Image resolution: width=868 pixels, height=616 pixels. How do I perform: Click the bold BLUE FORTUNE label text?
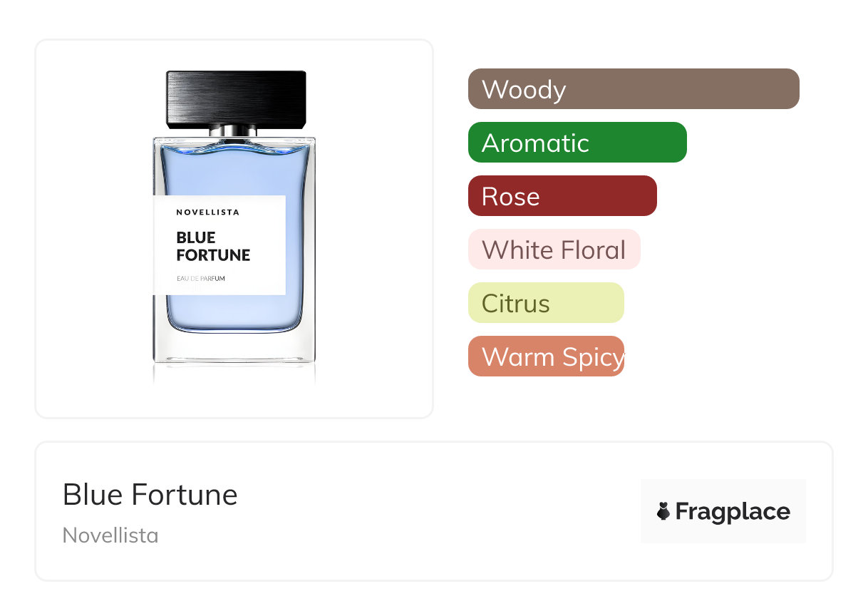tap(213, 246)
